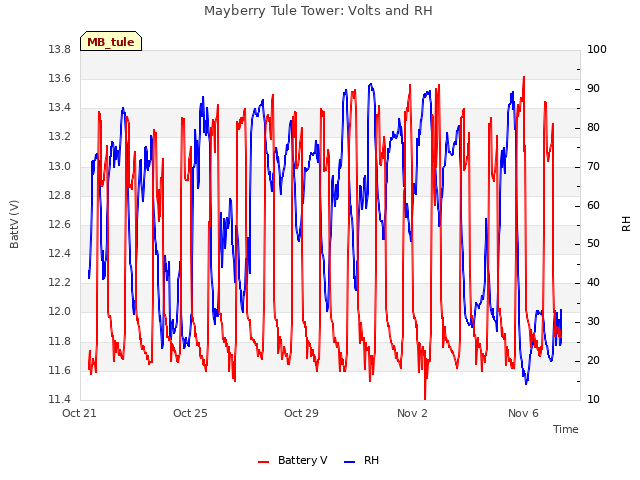Click the 11.6 voltage tick label

point(60,370)
